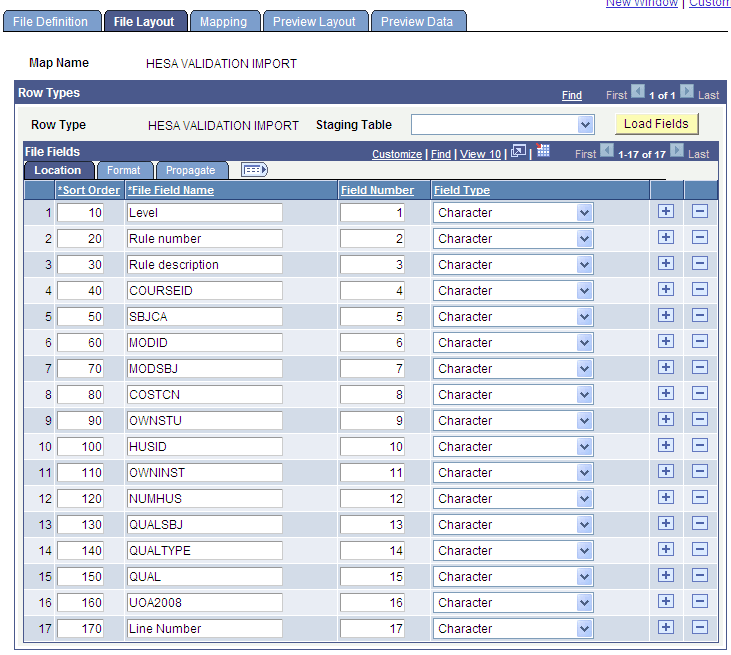Click the Load Fields button
The height and width of the screenshot is (655, 731).
click(x=656, y=124)
